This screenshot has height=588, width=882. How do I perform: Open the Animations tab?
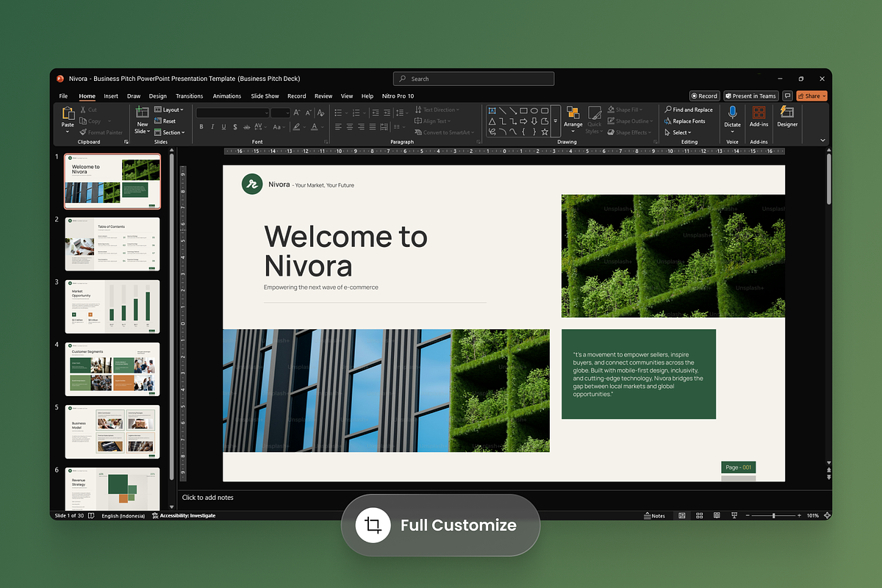click(x=227, y=96)
